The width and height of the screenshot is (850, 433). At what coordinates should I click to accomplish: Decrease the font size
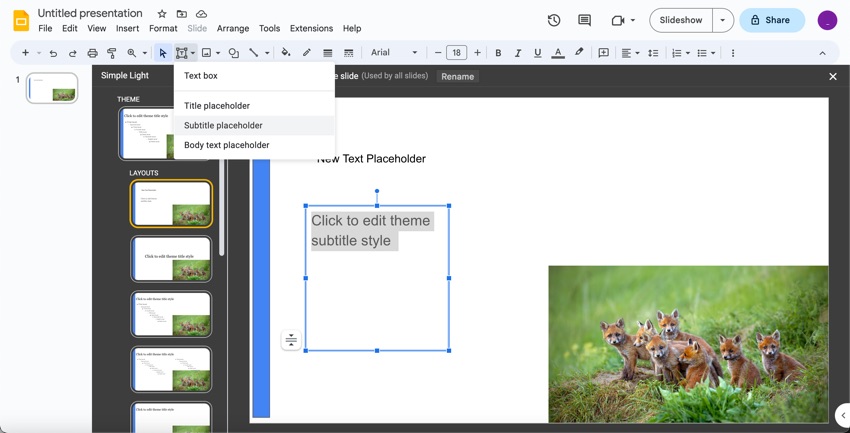437,53
